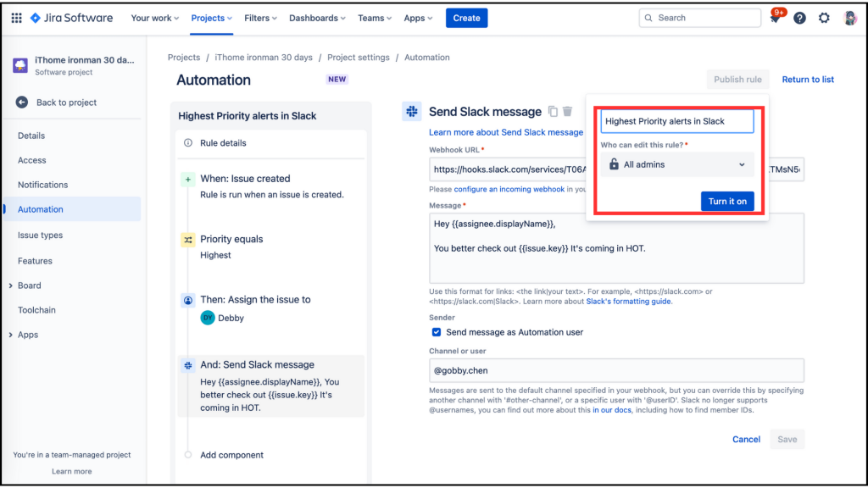Click the Debby assignee avatar
The width and height of the screenshot is (868, 488).
click(x=208, y=318)
